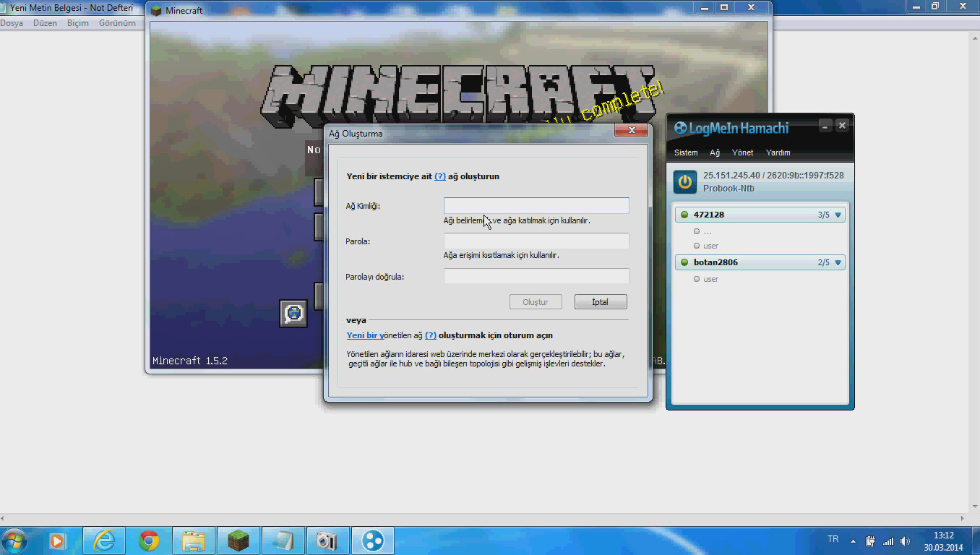Switch to Minecraft via taskbar grass block icon
Viewport: 980px width, 555px height.
tap(238, 541)
